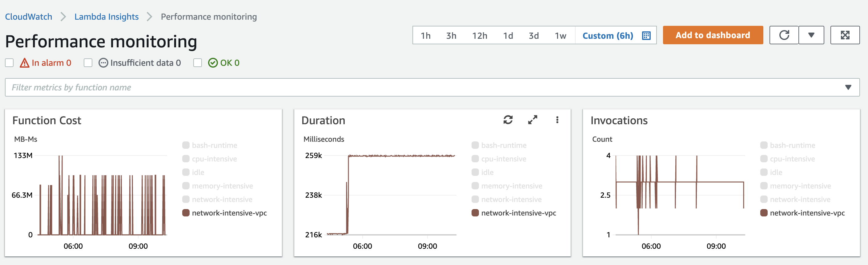Expand the Duration widget to full view
Image resolution: width=868 pixels, height=265 pixels.
point(532,120)
